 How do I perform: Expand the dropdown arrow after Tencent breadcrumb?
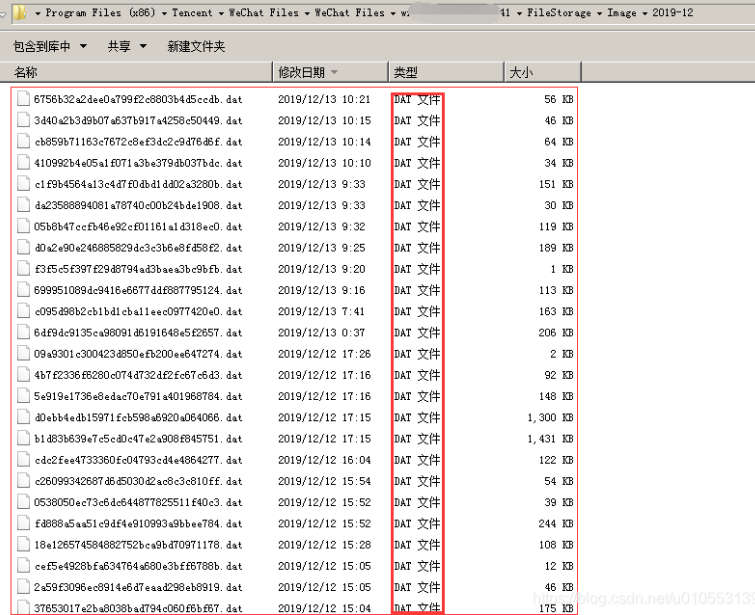pyautogui.click(x=221, y=13)
